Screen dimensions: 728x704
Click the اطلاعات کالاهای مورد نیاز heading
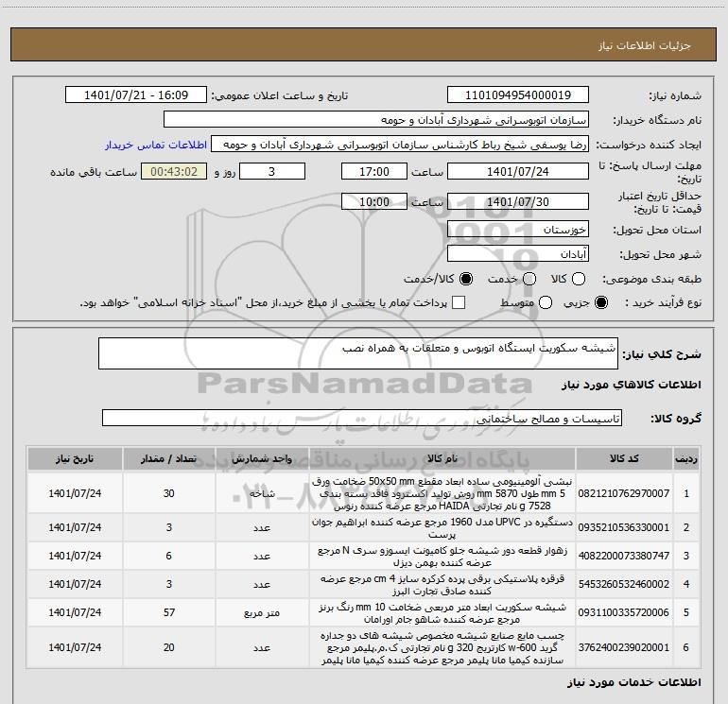coord(632,385)
